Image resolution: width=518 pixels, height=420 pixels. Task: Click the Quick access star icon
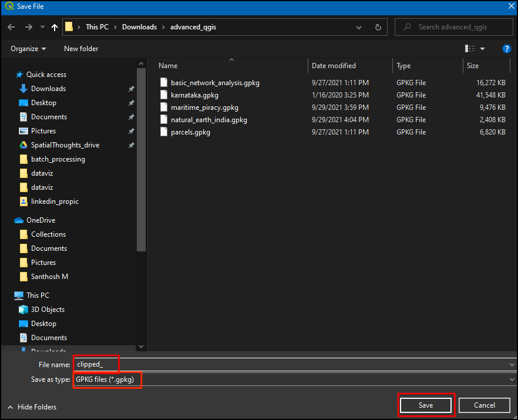19,75
